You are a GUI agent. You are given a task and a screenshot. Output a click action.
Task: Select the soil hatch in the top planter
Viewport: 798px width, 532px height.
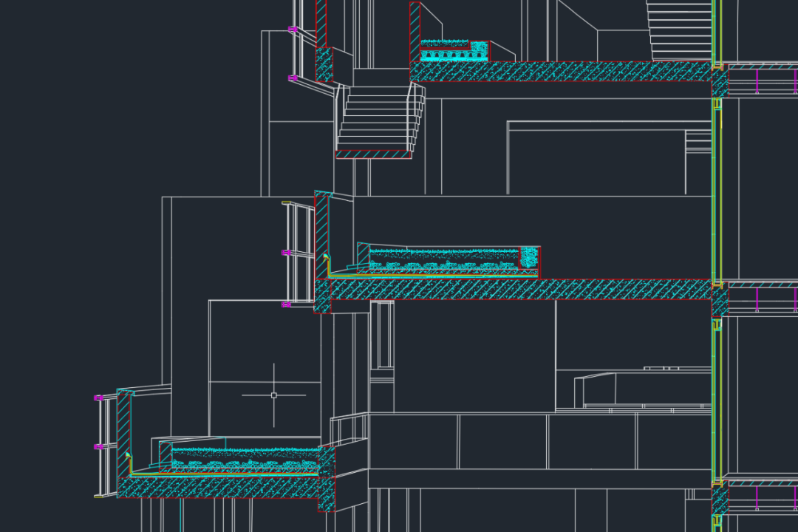click(x=444, y=44)
